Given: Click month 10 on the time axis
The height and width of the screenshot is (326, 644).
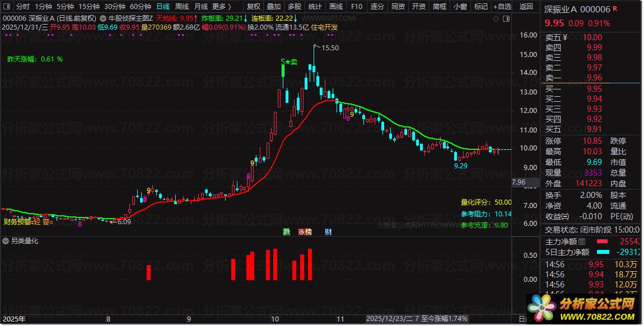Looking at the screenshot, I should point(275,319).
